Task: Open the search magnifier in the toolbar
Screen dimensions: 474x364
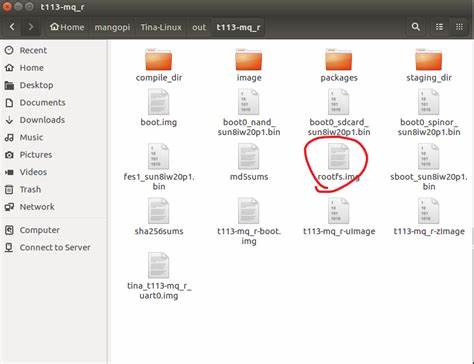Action: 415,27
